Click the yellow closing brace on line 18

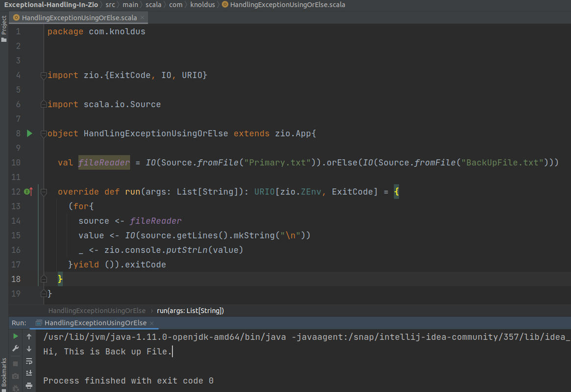coord(60,279)
